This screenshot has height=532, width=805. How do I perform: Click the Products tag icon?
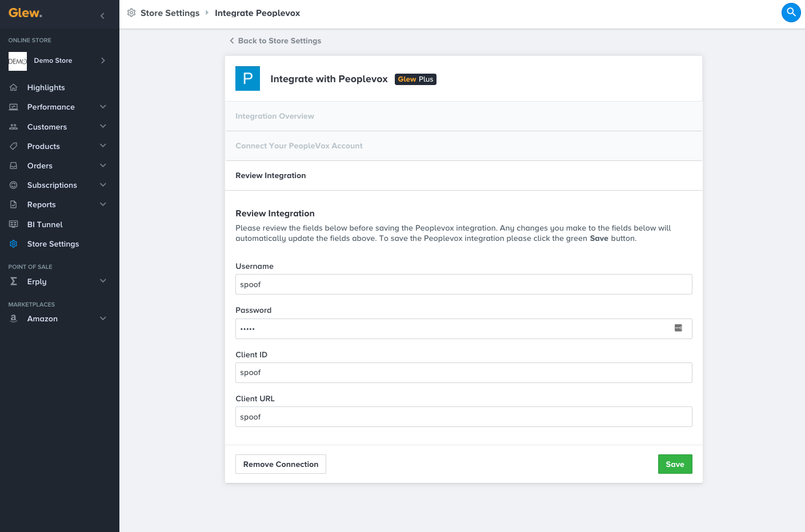[x=14, y=146]
